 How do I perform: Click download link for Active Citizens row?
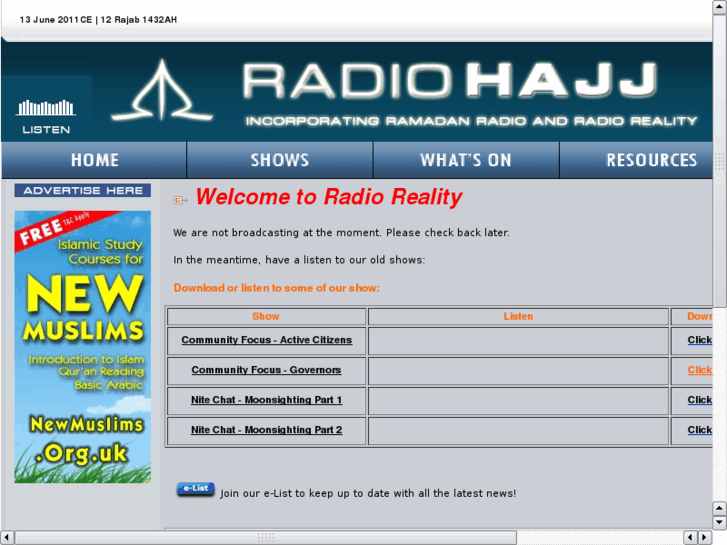point(700,340)
